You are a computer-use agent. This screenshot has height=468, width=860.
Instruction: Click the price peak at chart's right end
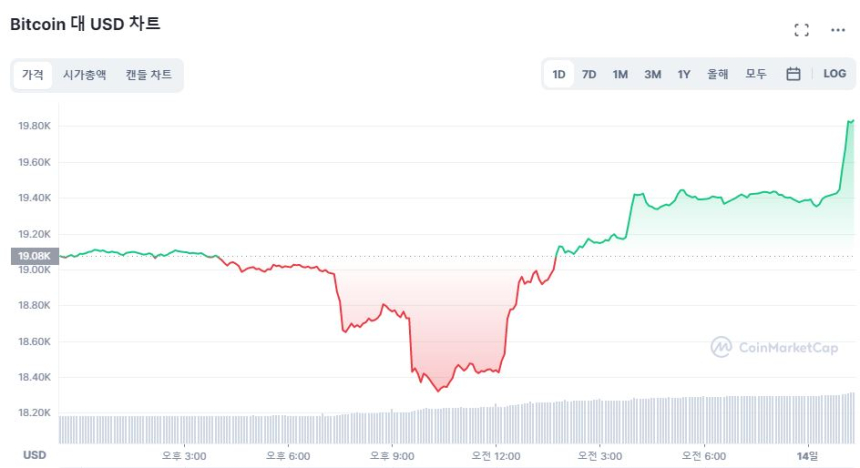click(x=850, y=121)
